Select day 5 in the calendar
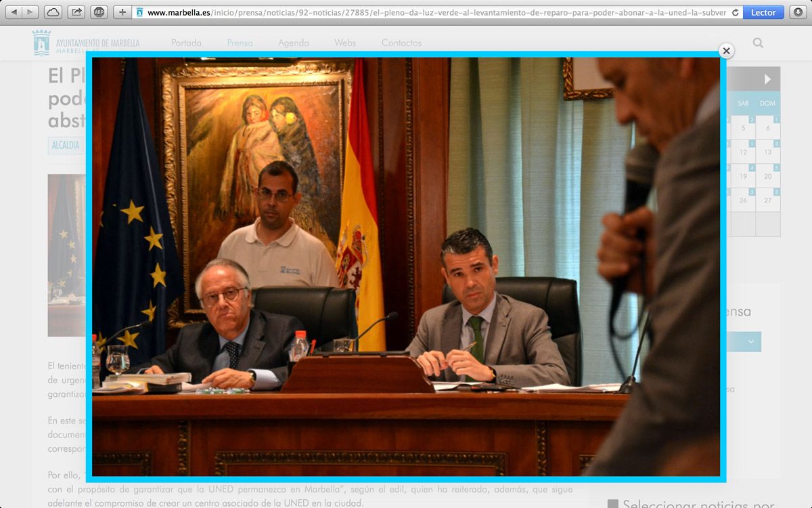Image resolution: width=812 pixels, height=508 pixels. tap(743, 127)
